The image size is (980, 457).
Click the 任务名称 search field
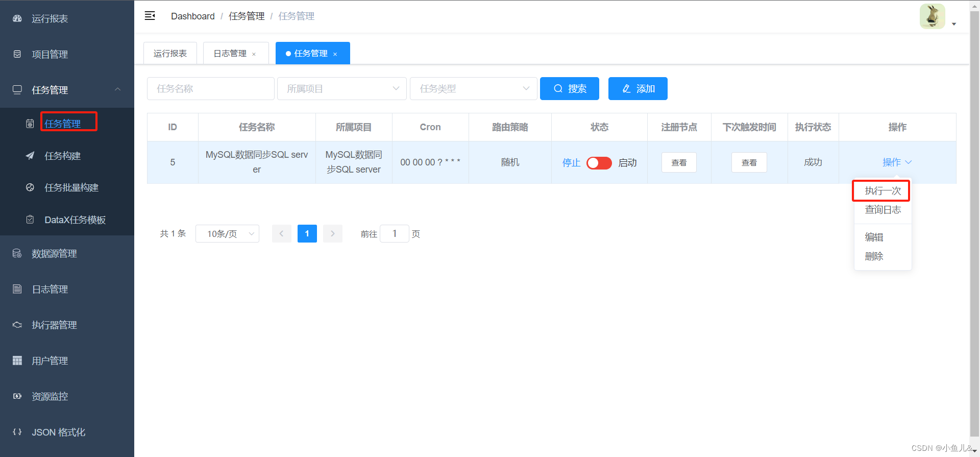coord(211,88)
